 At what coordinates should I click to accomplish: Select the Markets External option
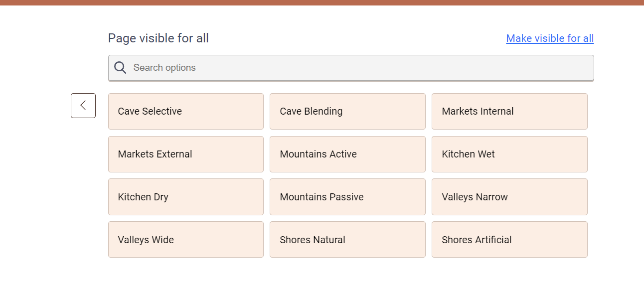(186, 154)
